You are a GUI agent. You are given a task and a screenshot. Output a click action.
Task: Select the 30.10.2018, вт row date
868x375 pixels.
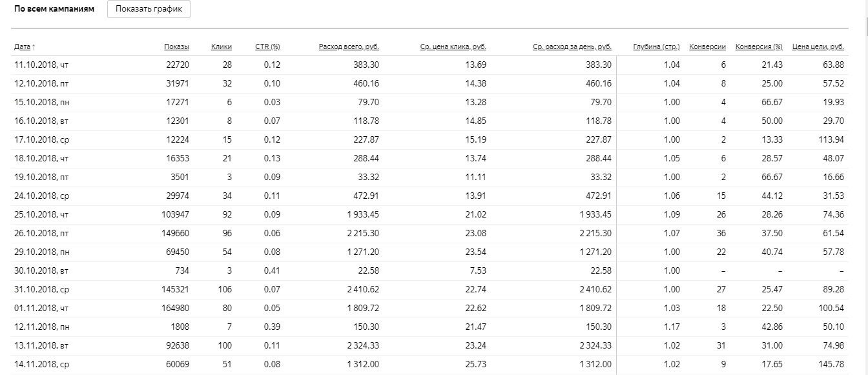coord(41,270)
